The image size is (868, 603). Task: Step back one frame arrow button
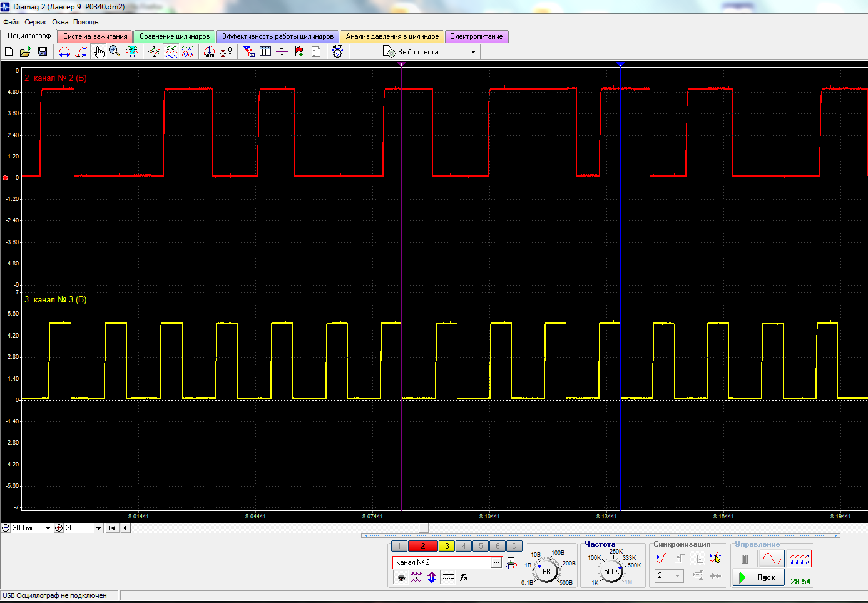coord(125,528)
